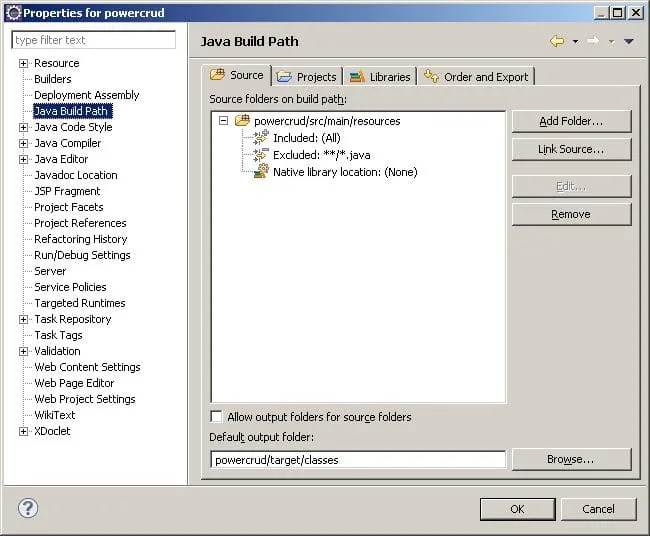Viewport: 650px width, 536px height.
Task: Select JSP Fragment in the tree
Action: [x=67, y=191]
